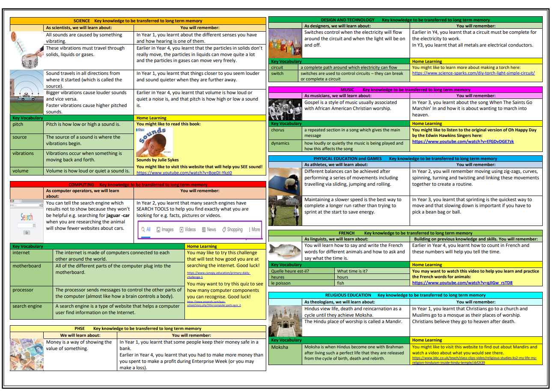Open the BBC Hindu temple website link
The height and width of the screenshot is (392, 553).
point(474,360)
